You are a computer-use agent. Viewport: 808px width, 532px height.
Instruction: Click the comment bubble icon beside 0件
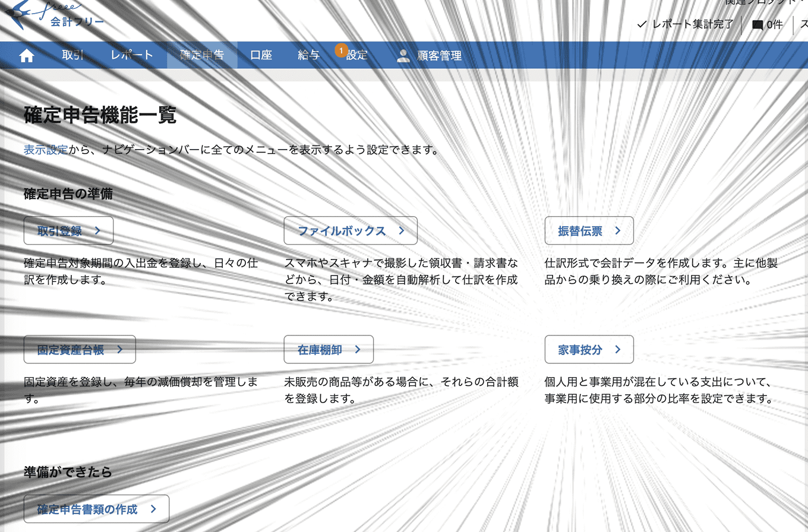(757, 25)
